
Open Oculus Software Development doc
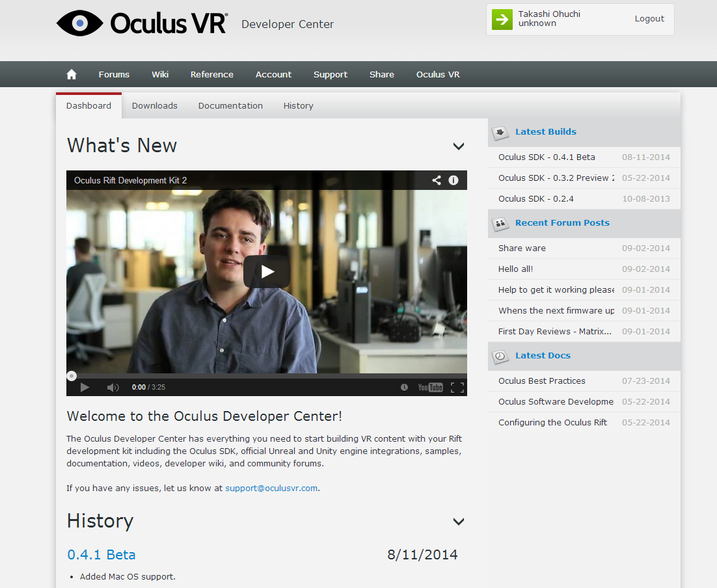pyautogui.click(x=556, y=401)
